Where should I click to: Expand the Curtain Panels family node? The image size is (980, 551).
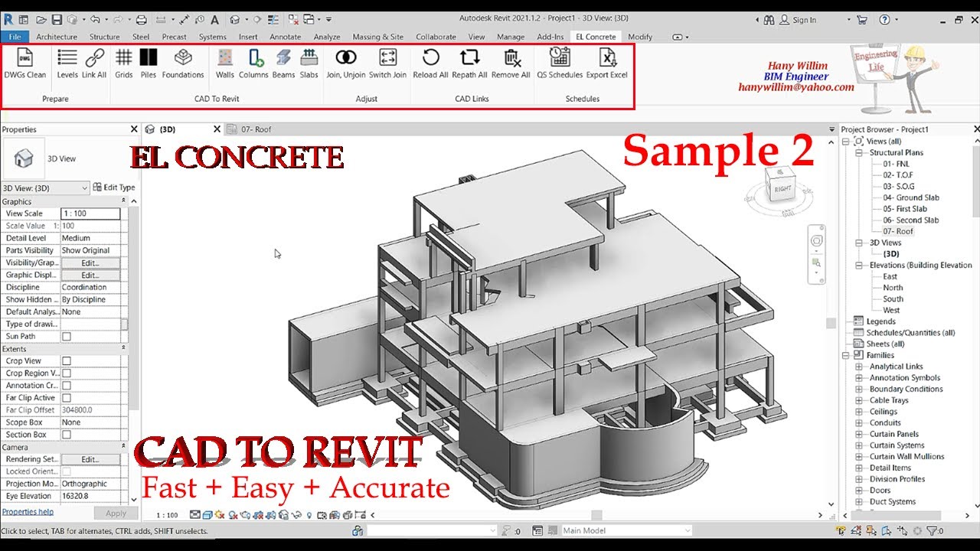[860, 435]
